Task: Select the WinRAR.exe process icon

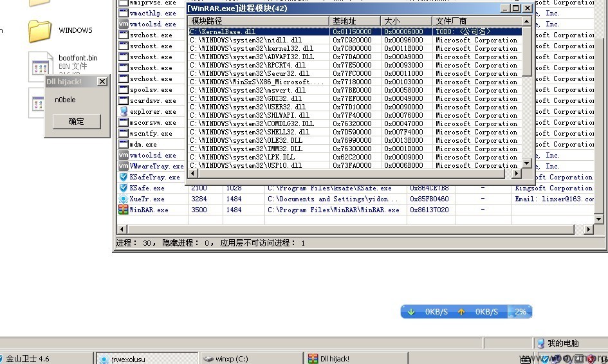Action: (124, 209)
